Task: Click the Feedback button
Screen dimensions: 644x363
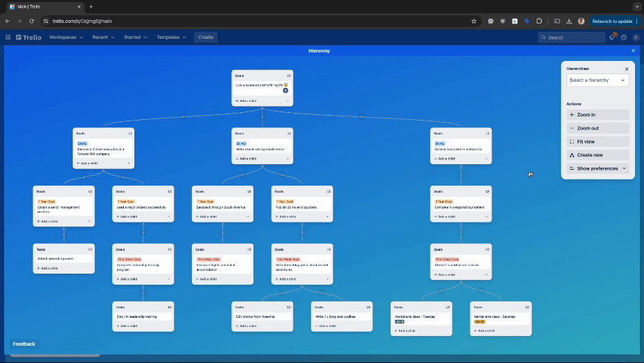Action: (x=24, y=344)
